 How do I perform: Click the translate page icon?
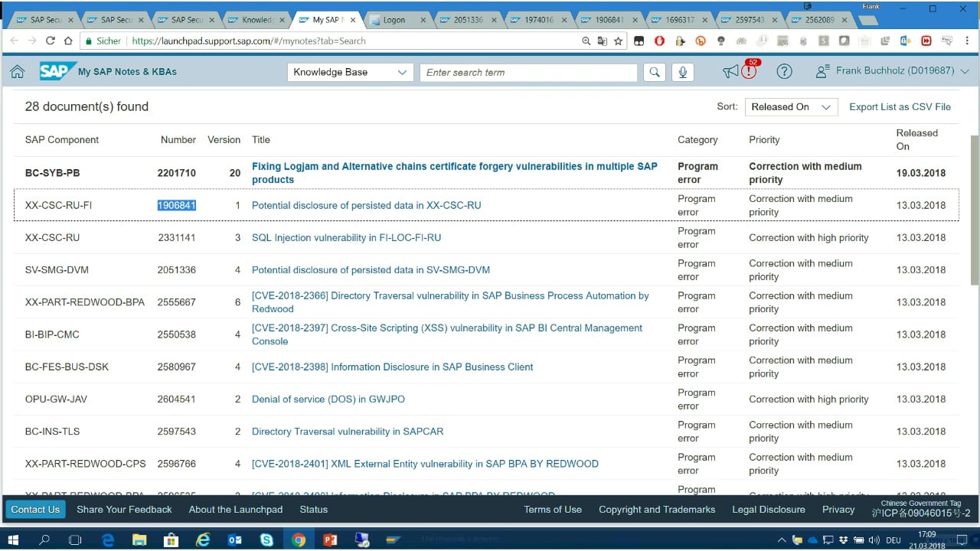click(603, 41)
